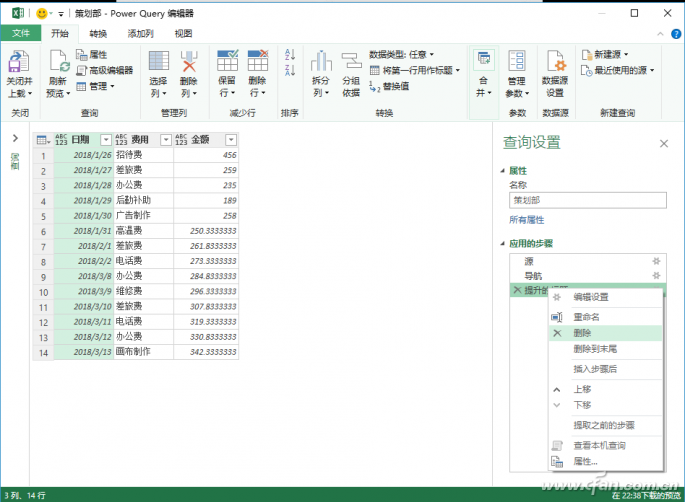Click the Group By (分组依据) icon
685x502 pixels.
(351, 61)
